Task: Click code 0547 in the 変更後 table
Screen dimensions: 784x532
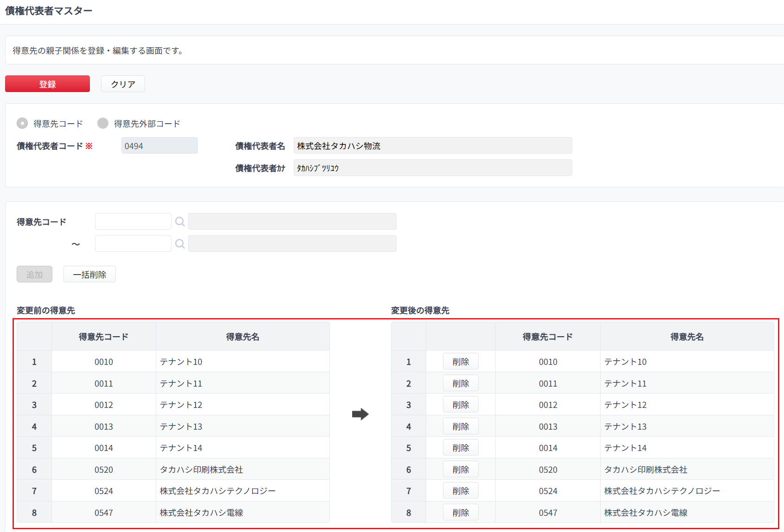Action: tap(548, 513)
